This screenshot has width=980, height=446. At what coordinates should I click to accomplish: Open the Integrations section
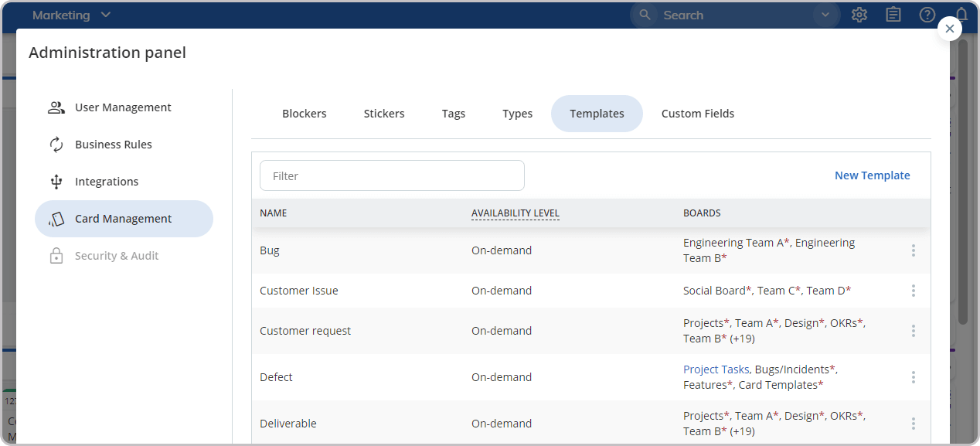click(x=107, y=181)
